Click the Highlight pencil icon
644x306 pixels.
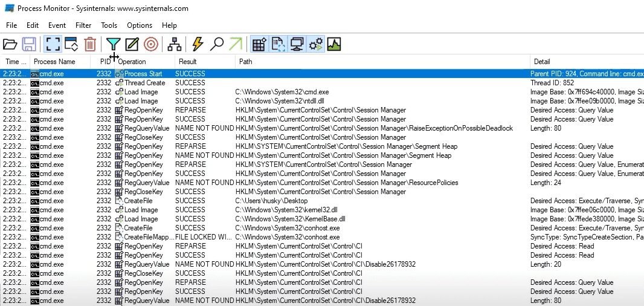point(132,44)
